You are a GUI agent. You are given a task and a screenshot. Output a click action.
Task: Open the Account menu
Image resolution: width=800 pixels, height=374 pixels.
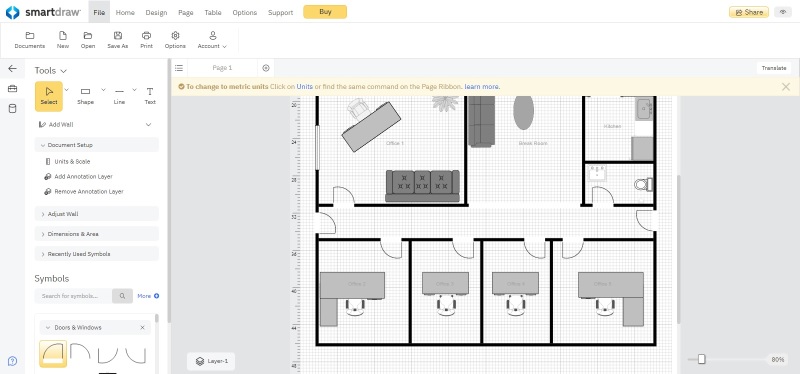tap(212, 40)
